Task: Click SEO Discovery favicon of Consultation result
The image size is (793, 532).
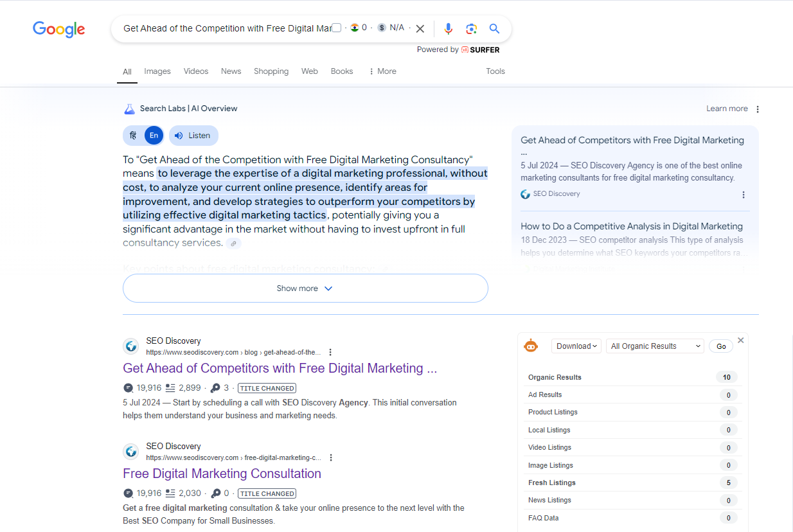Action: pos(131,452)
